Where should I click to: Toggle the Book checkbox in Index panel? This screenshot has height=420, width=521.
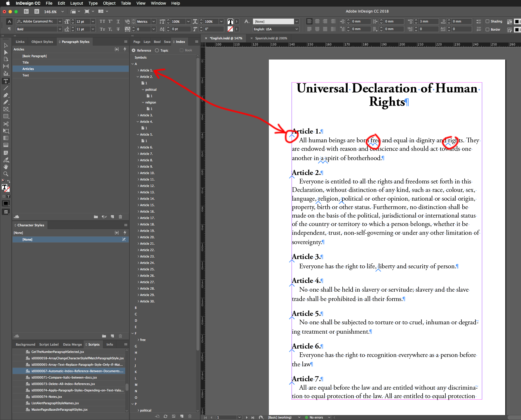point(182,50)
